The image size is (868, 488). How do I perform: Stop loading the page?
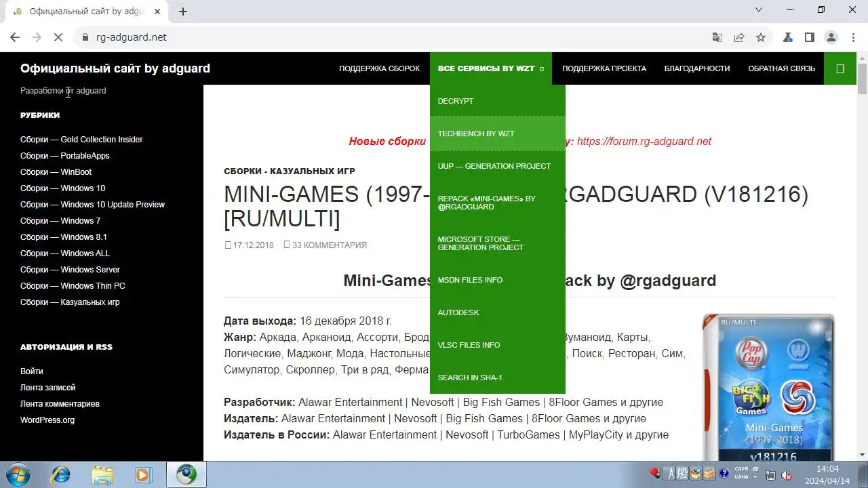pyautogui.click(x=58, y=37)
